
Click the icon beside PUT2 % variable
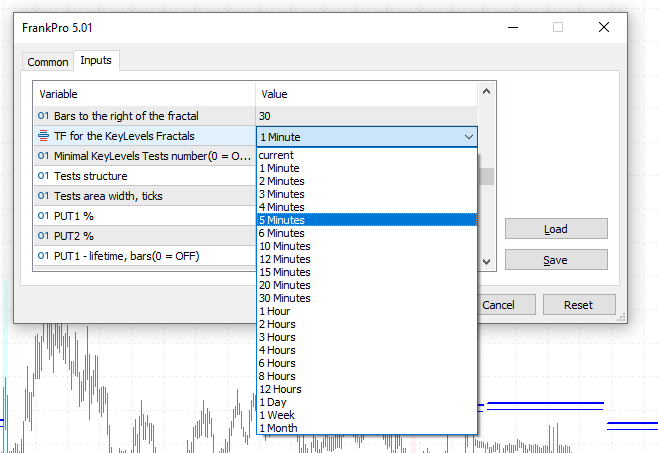[44, 236]
